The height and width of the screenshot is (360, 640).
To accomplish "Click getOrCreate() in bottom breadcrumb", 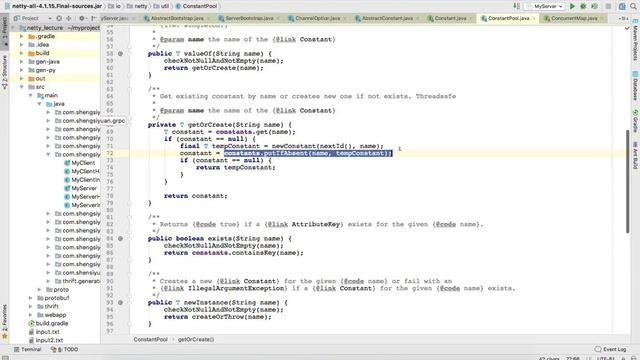I will 196,339.
